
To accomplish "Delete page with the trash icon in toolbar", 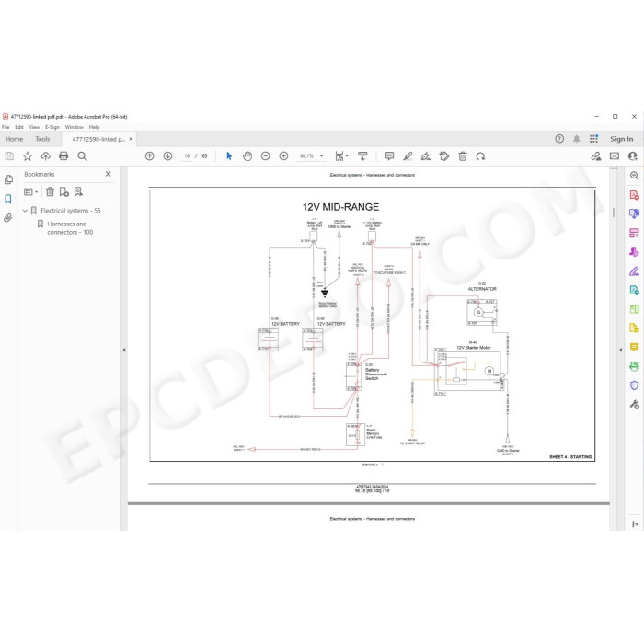I will point(463,156).
